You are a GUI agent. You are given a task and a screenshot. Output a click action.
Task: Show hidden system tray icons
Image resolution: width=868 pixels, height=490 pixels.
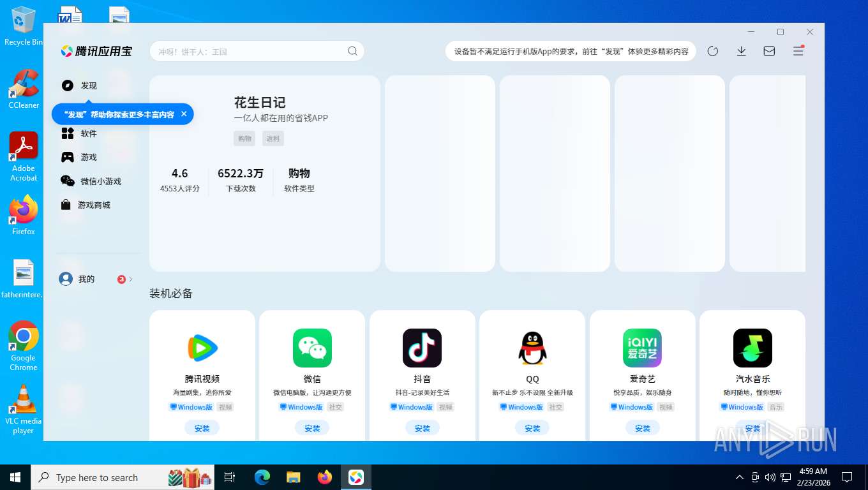740,477
